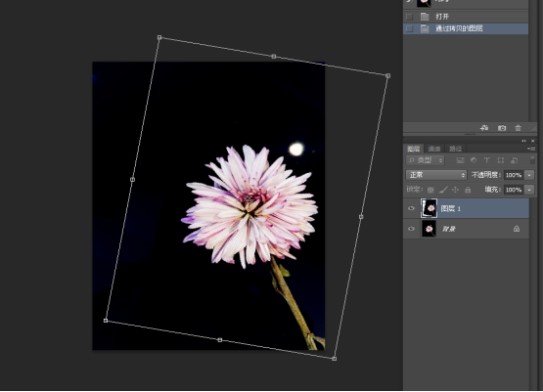Click the 填充 fill value field

514,190
